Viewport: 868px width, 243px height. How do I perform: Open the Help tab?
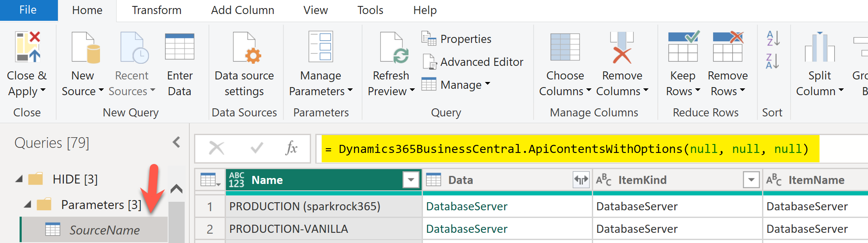coord(425,10)
